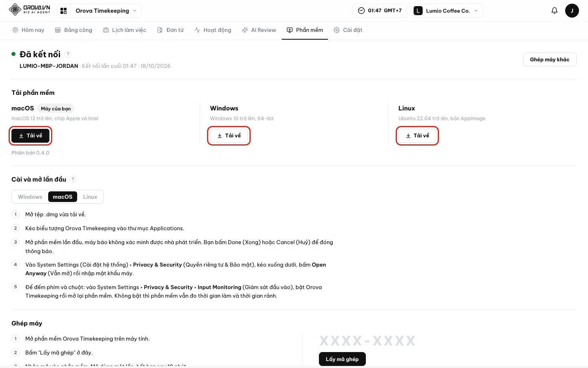
Task: Open the Lumio Coffee Co. workspace dropdown
Action: 447,11
